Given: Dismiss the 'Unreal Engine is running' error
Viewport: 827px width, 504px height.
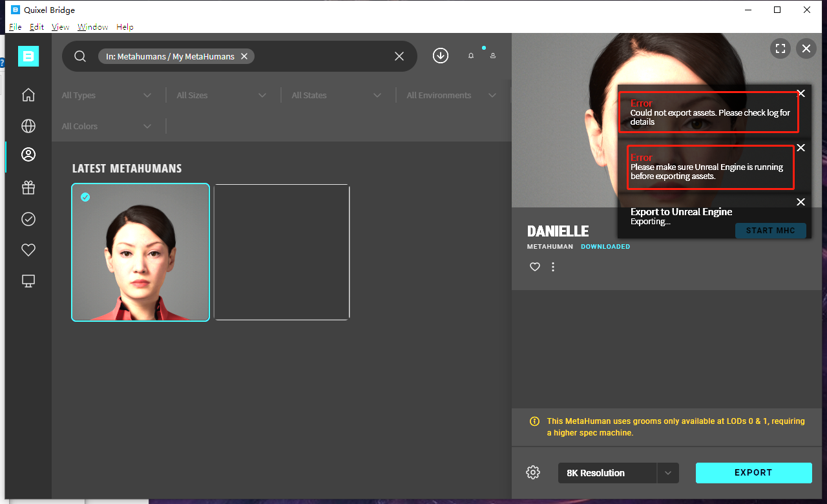Looking at the screenshot, I should [x=801, y=148].
